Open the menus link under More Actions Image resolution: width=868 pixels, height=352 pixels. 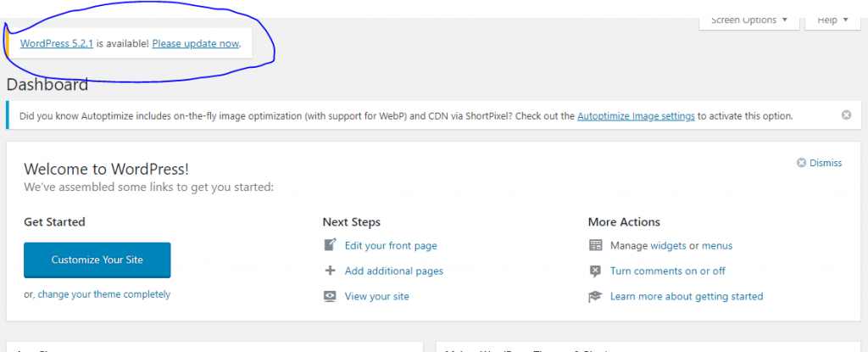click(717, 245)
